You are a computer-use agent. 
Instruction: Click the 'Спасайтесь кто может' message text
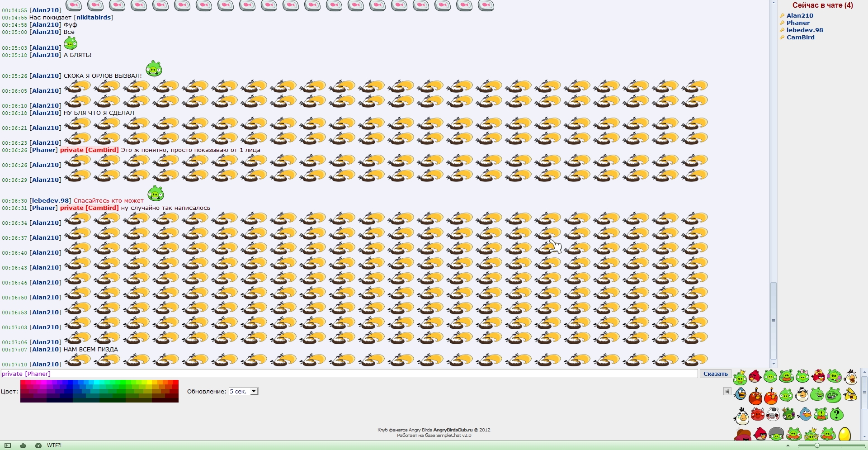pyautogui.click(x=108, y=201)
